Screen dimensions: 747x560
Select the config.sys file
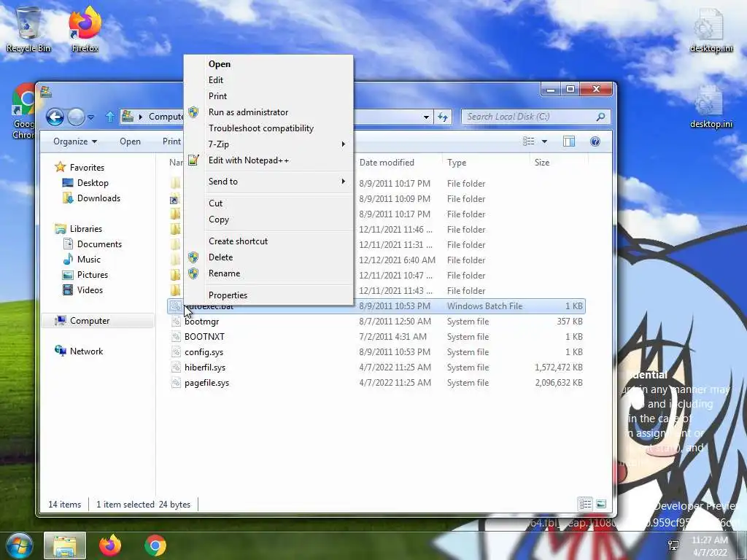click(x=376, y=352)
